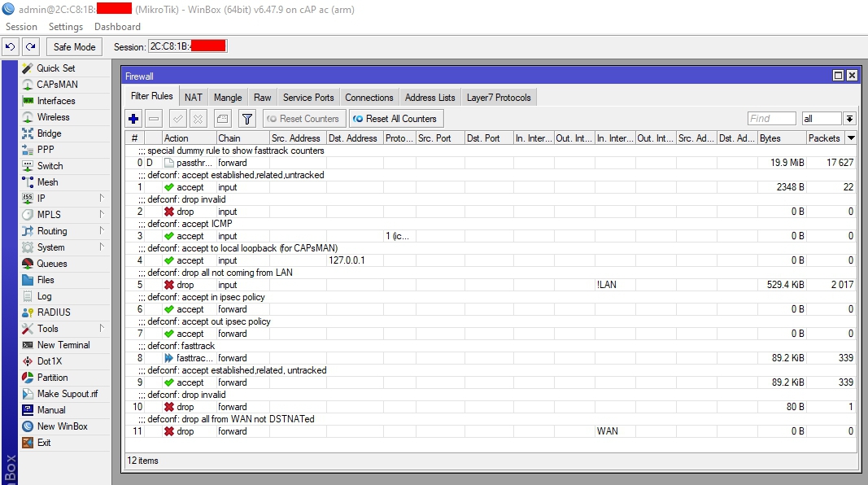Switch to the Address Lists tab
868x485 pixels.
pos(430,98)
